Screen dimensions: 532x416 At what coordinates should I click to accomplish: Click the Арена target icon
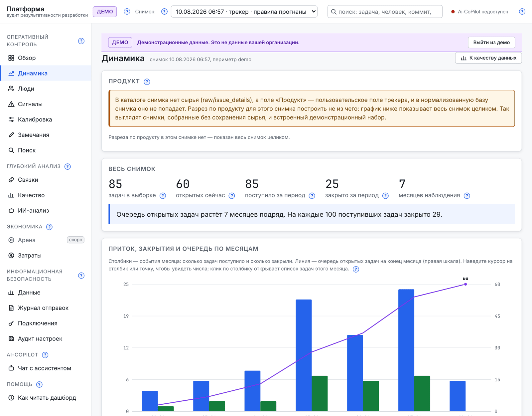[x=11, y=240]
